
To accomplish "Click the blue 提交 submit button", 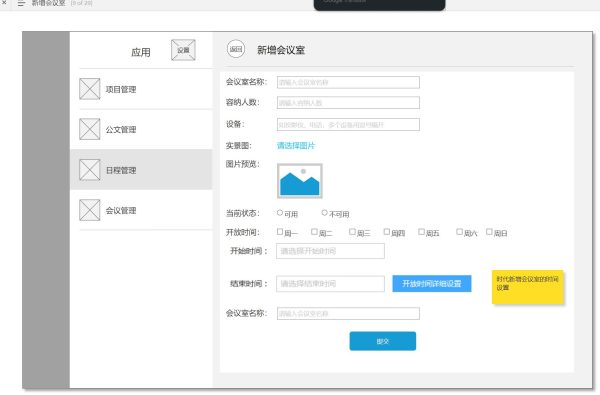I will point(383,341).
